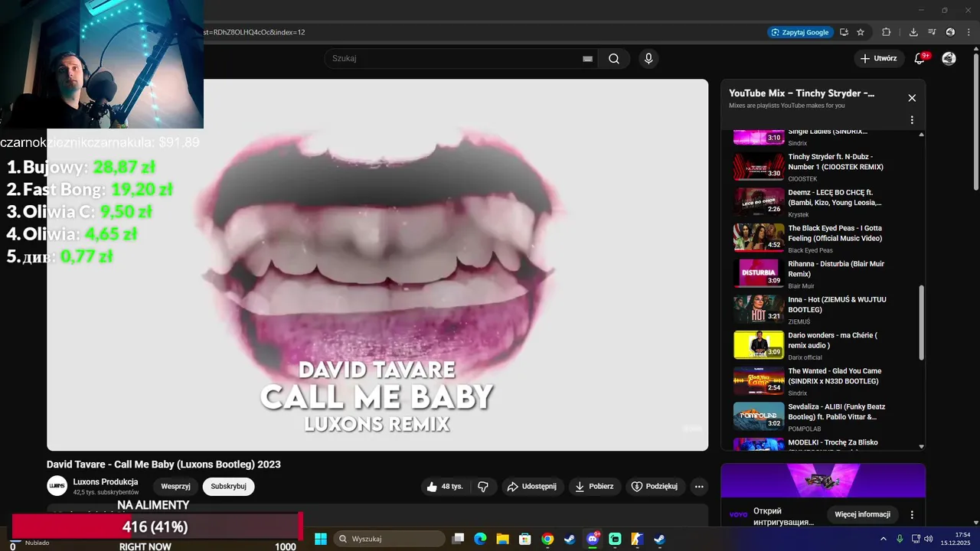Start voice search with microphone icon
Screen dimensions: 980x551
click(648, 59)
